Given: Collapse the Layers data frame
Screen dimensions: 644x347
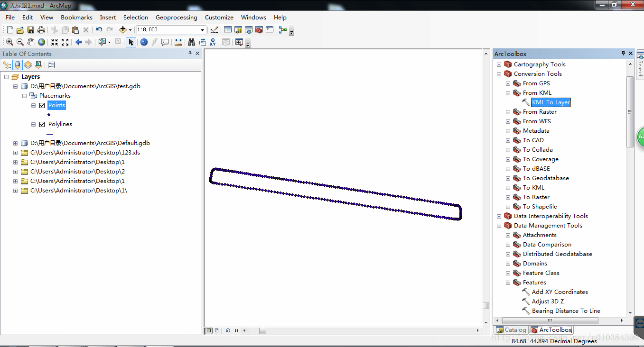Looking at the screenshot, I should pyautogui.click(x=6, y=77).
